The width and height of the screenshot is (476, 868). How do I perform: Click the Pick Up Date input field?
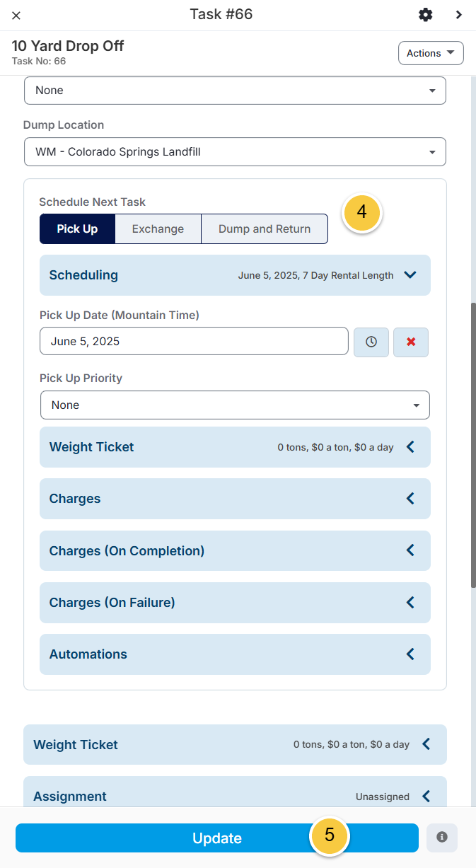(x=194, y=341)
